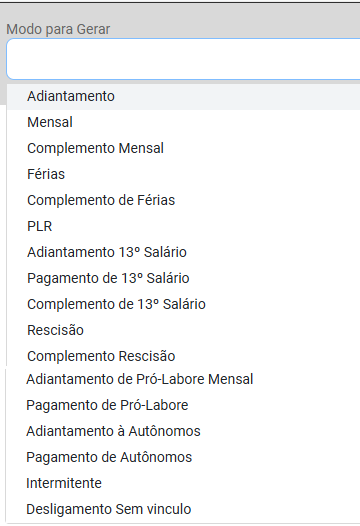
Task: Select Adiantamento option
Action: click(x=184, y=96)
